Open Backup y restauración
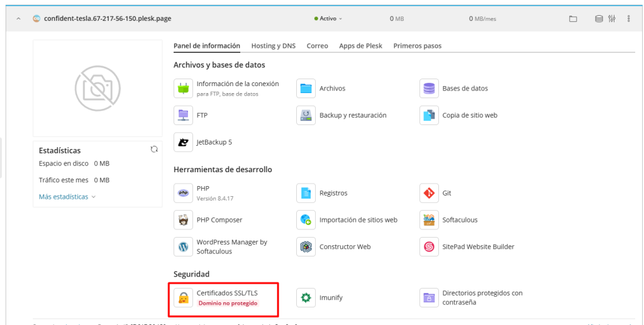Image resolution: width=644 pixels, height=325 pixels. pyautogui.click(x=306, y=116)
